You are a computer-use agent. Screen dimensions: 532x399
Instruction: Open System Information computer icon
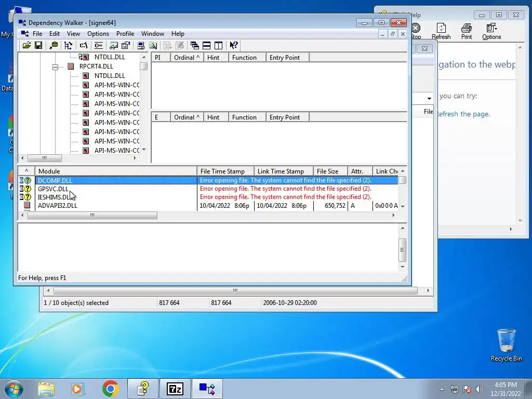pos(141,45)
